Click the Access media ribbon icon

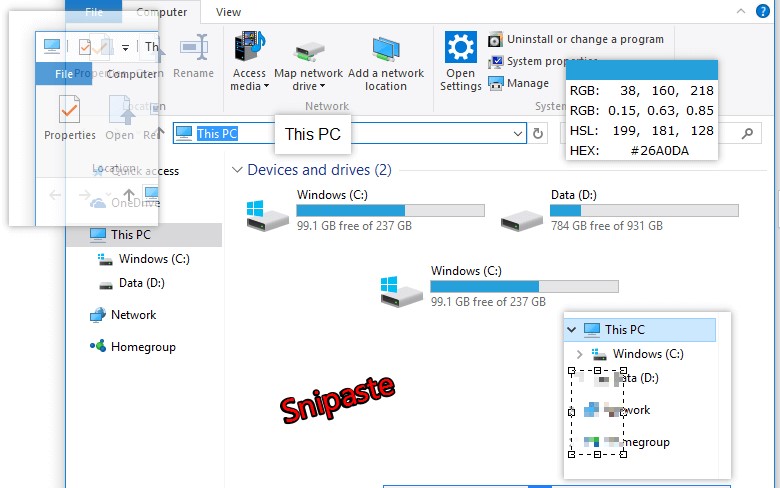click(x=249, y=46)
